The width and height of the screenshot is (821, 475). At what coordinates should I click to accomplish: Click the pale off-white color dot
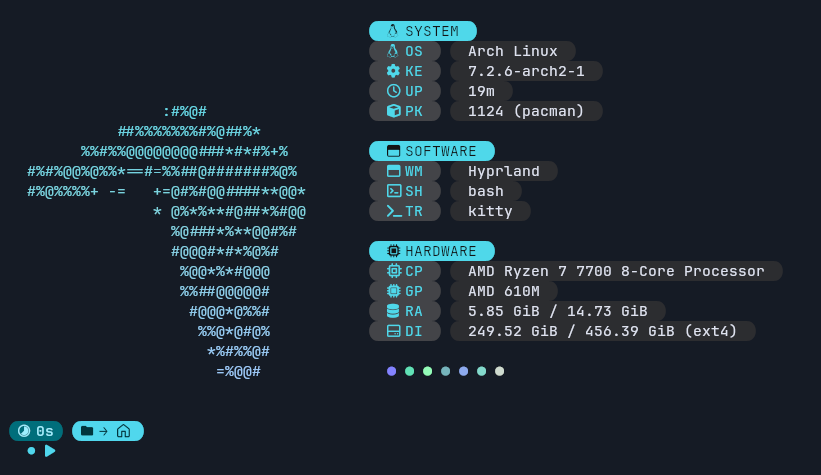point(500,371)
